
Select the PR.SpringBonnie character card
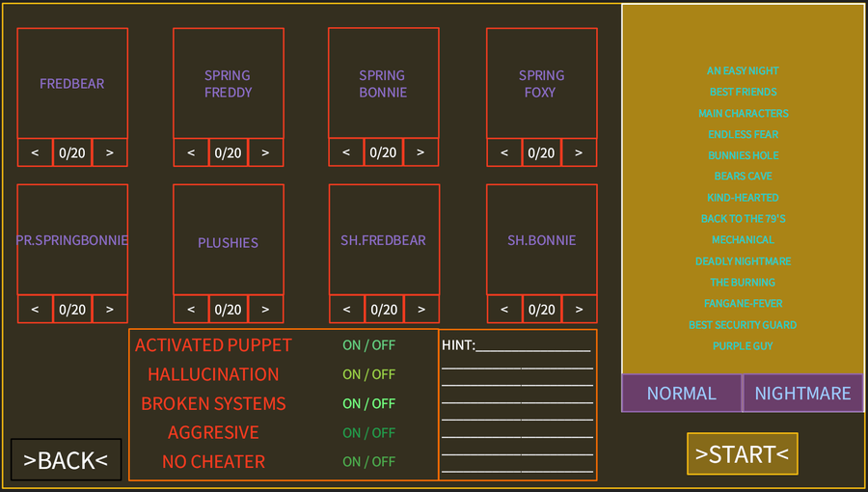[x=72, y=239]
